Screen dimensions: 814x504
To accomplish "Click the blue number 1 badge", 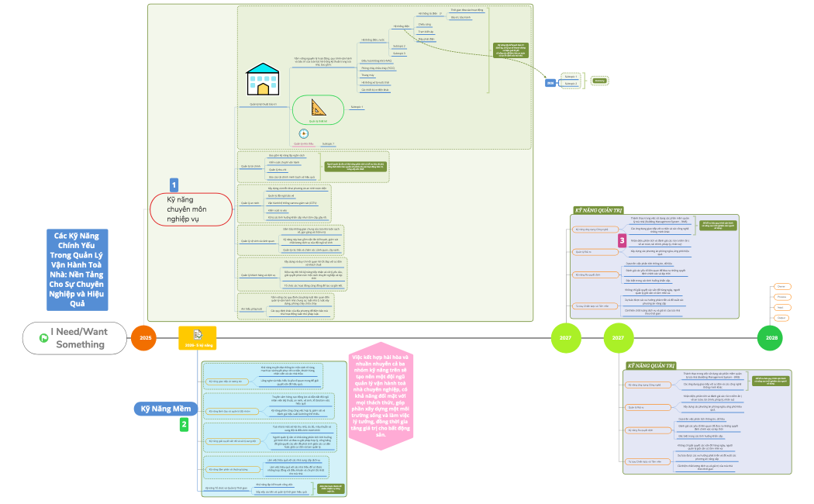I will click(174, 185).
